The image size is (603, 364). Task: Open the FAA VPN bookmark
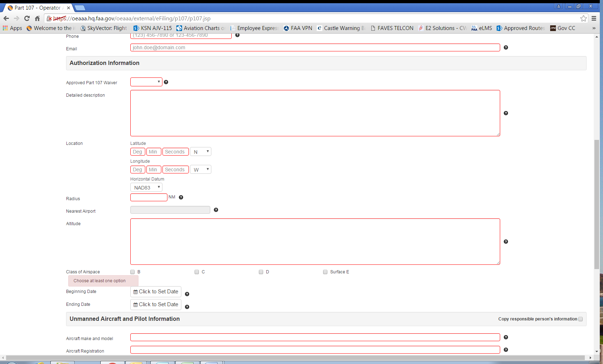(298, 28)
